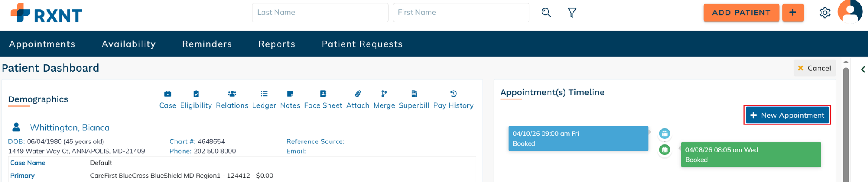Screen dimensions: 868x182
Task: Open the Availability tab
Action: 129,44
